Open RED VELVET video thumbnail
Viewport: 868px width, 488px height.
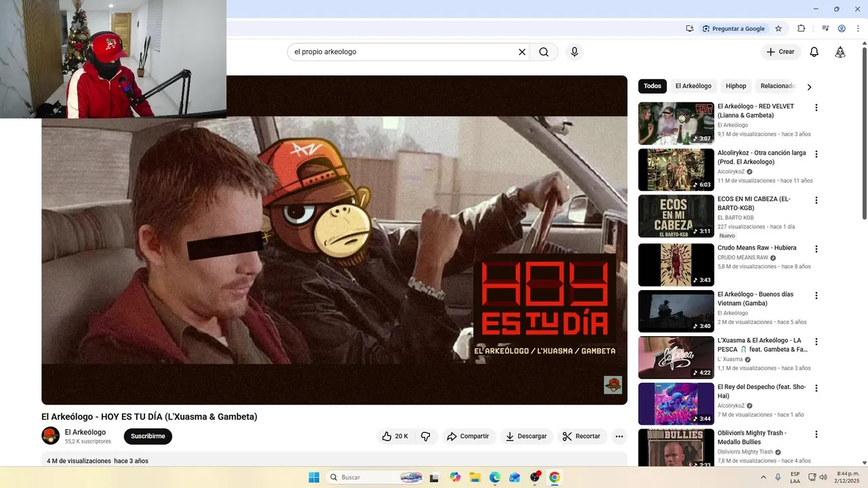click(676, 123)
